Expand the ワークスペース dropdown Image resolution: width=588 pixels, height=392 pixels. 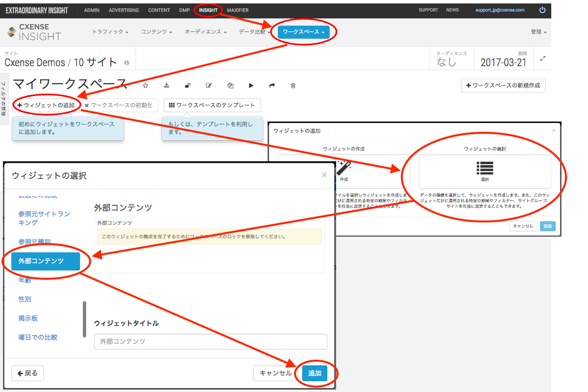pyautogui.click(x=304, y=32)
